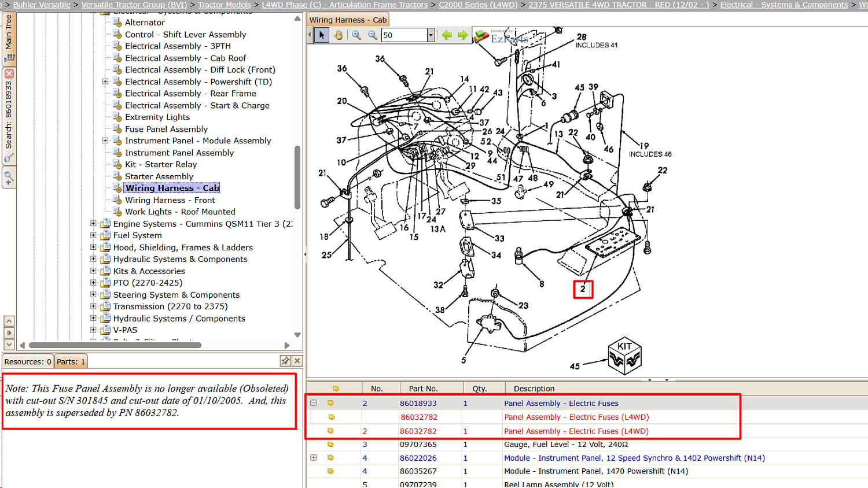The image size is (868, 488).
Task: Open part number 86022026 link
Action: pos(418,458)
